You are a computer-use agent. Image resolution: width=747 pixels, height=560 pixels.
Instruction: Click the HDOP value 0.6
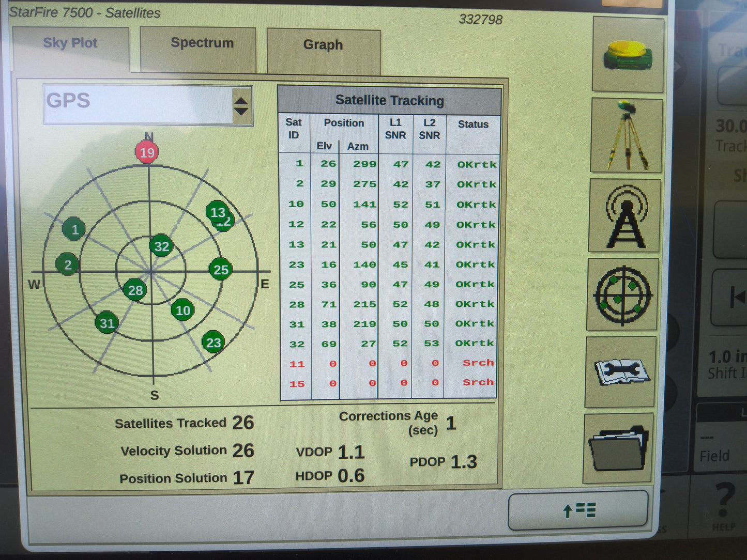351,475
